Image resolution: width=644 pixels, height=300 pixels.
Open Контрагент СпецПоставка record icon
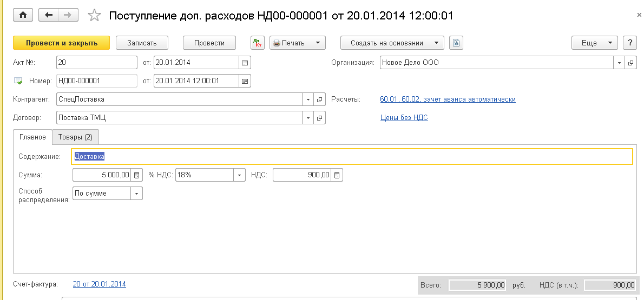pyautogui.click(x=319, y=99)
